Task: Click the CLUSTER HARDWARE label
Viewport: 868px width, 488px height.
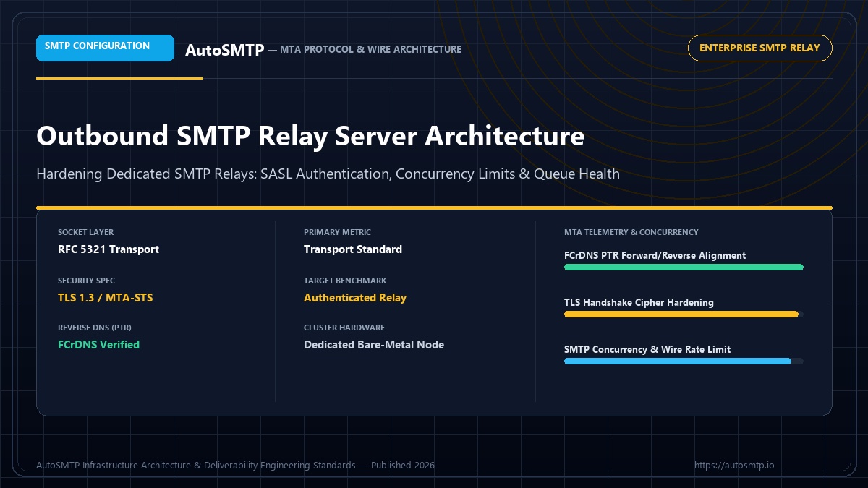Action: pyautogui.click(x=344, y=328)
